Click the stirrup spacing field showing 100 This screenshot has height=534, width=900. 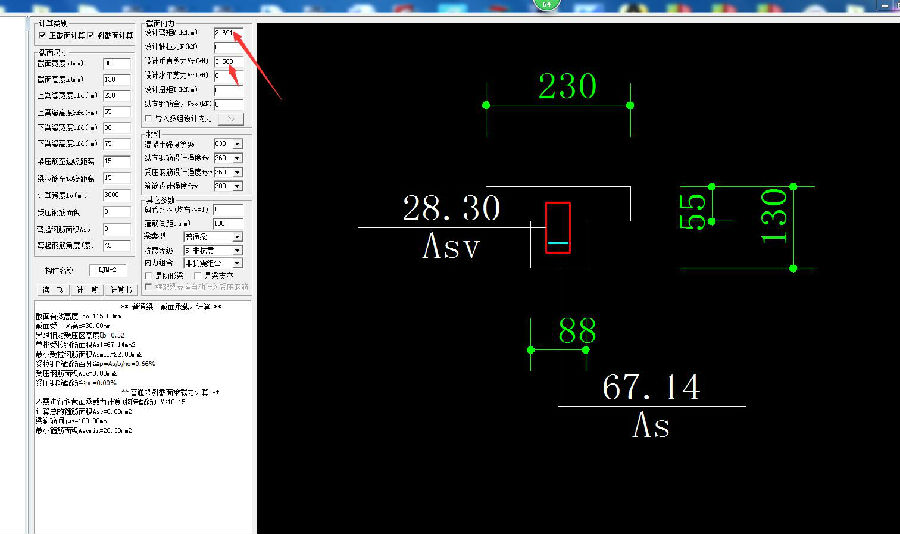228,223
